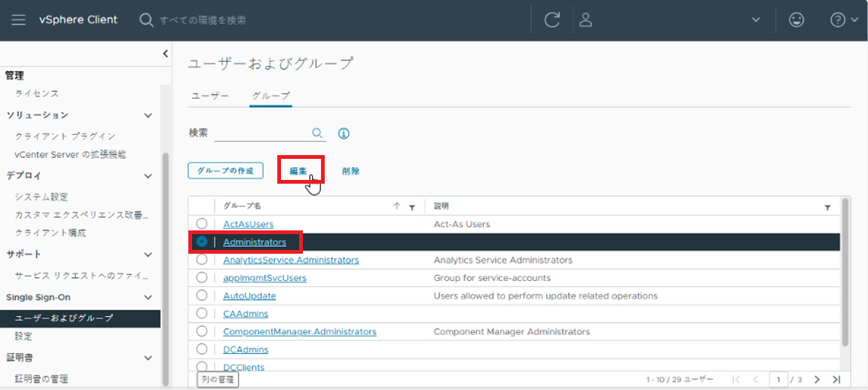Collapse the デプロイ section
This screenshot has height=390, width=868.
[x=148, y=176]
